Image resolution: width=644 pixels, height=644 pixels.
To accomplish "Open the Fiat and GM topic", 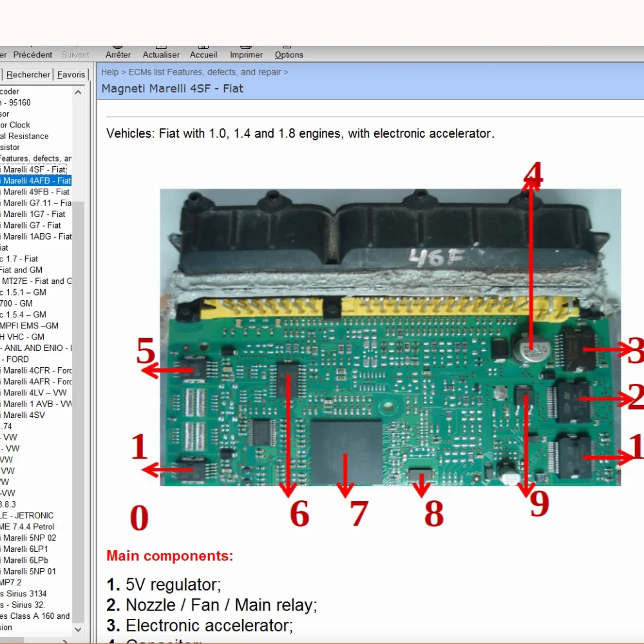I will tap(21, 270).
